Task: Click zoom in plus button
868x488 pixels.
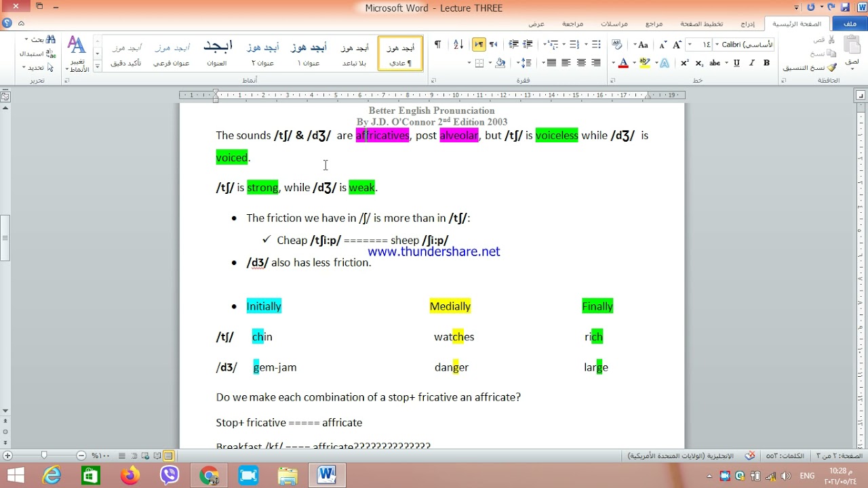Action: point(7,455)
